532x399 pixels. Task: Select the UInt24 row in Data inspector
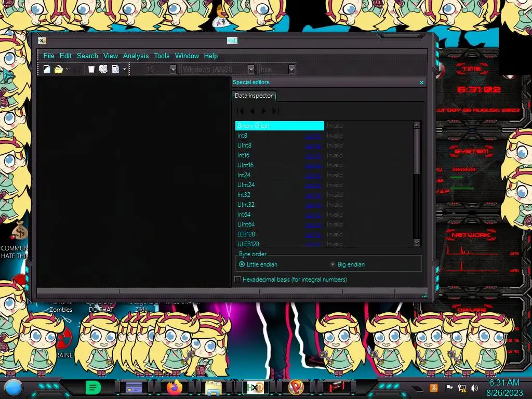[x=324, y=185]
